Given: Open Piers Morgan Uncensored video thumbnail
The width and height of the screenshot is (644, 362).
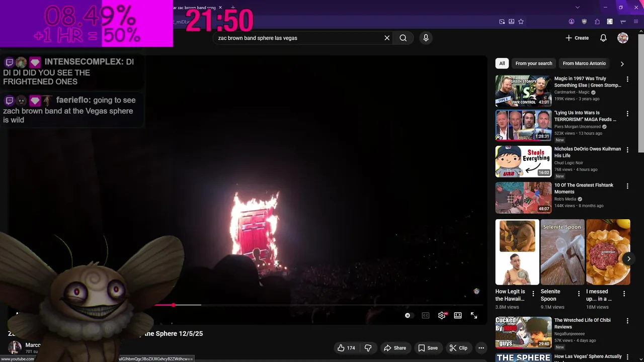Looking at the screenshot, I should point(523,126).
